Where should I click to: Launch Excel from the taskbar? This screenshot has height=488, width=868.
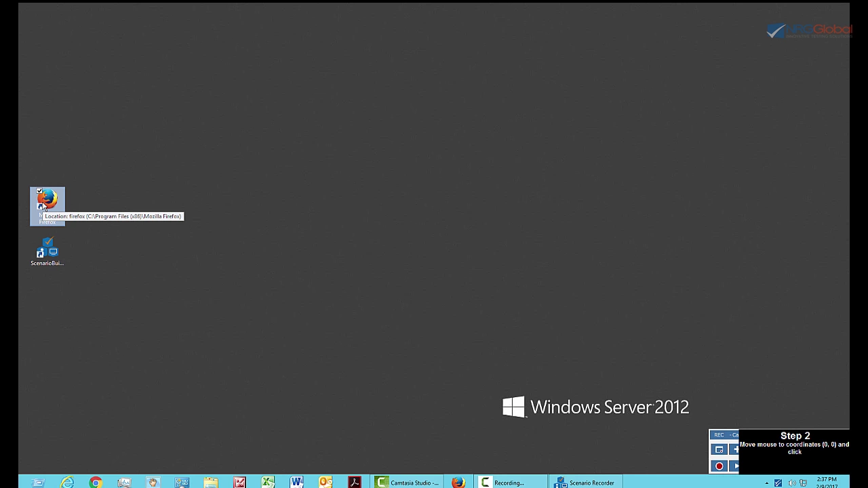(268, 483)
